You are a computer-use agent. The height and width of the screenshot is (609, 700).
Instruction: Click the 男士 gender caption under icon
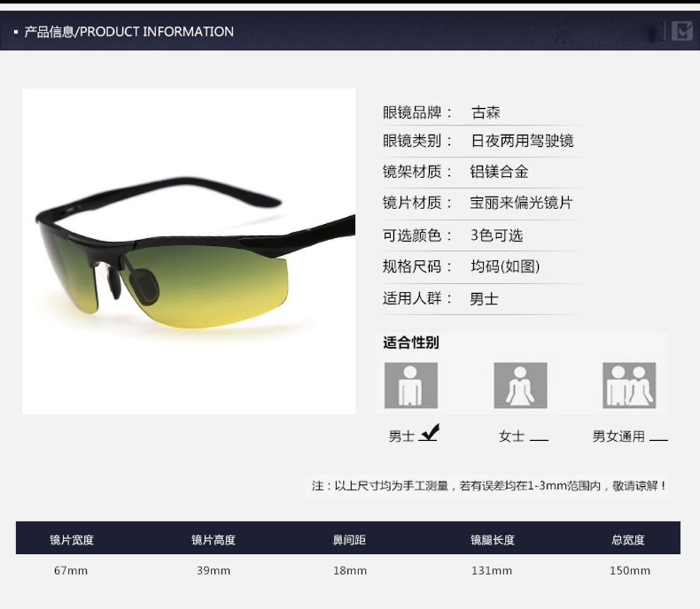tap(402, 436)
